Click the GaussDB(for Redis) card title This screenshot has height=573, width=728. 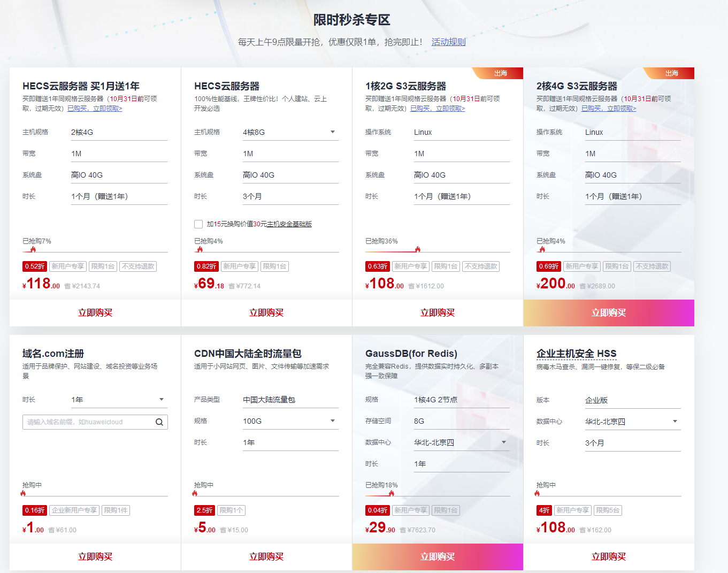[411, 354]
